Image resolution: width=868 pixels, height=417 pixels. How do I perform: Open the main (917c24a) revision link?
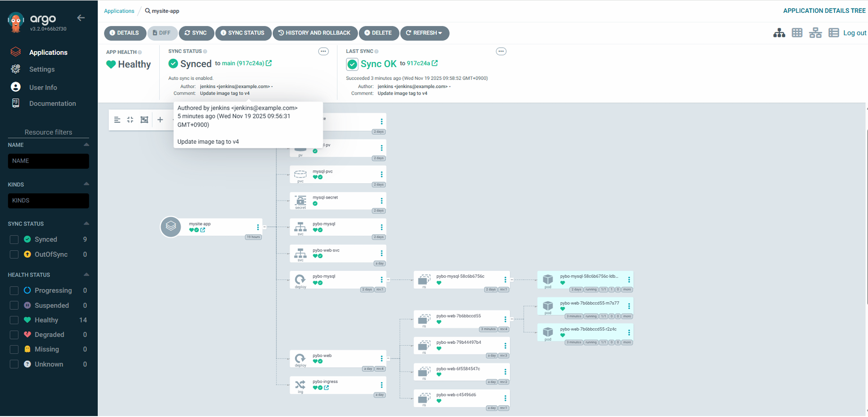pos(243,63)
